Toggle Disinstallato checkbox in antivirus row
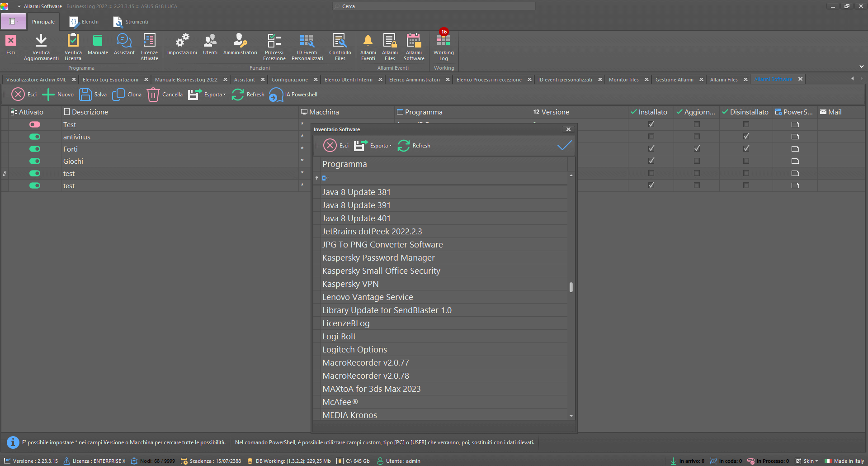868x466 pixels. (x=746, y=136)
